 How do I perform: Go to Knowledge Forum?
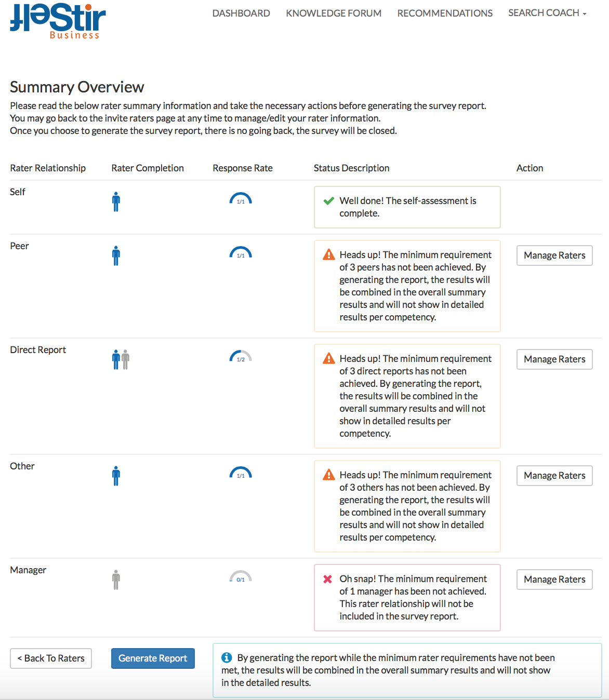[334, 13]
